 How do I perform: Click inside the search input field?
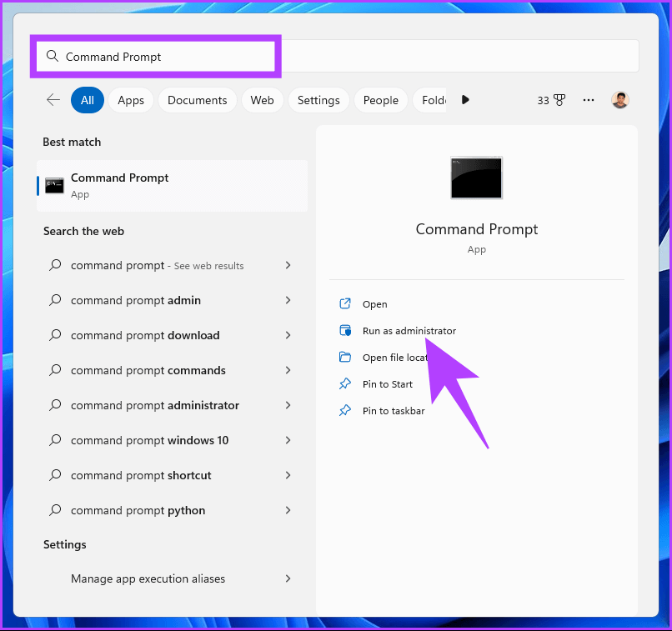point(338,56)
